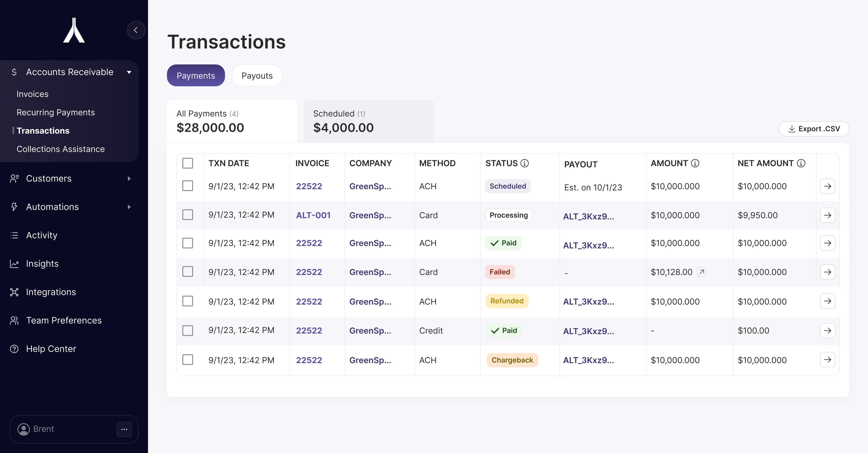Click the 'Est. on 10/1/23' payout text
Image resolution: width=868 pixels, height=453 pixels.
pos(593,187)
